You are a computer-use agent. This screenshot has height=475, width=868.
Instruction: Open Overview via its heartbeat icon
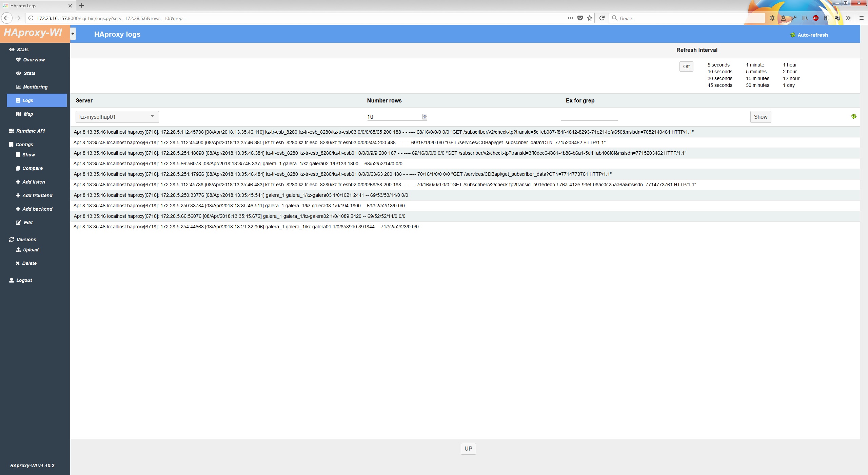(18, 60)
